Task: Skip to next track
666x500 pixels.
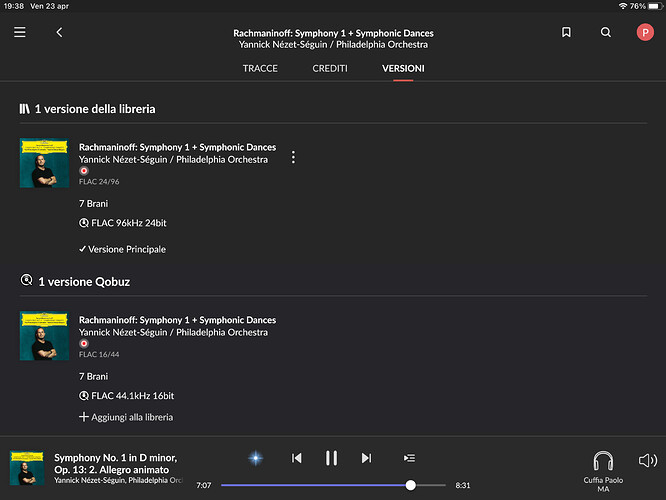Action: click(366, 458)
